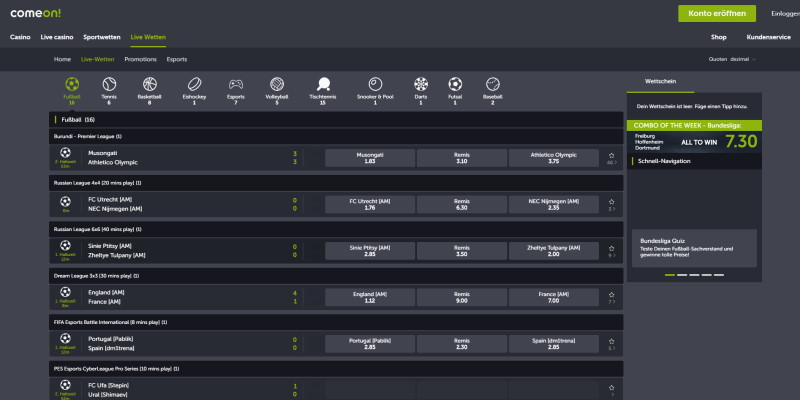Favorite the Musongati vs Athletico Olympic match
Screen dimensions: 800x400
coord(612,156)
